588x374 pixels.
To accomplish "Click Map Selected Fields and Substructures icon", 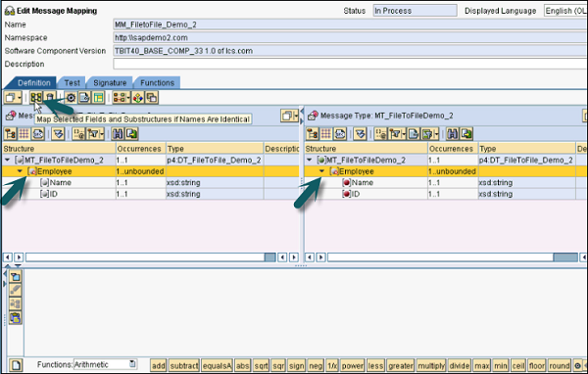I will pos(36,98).
